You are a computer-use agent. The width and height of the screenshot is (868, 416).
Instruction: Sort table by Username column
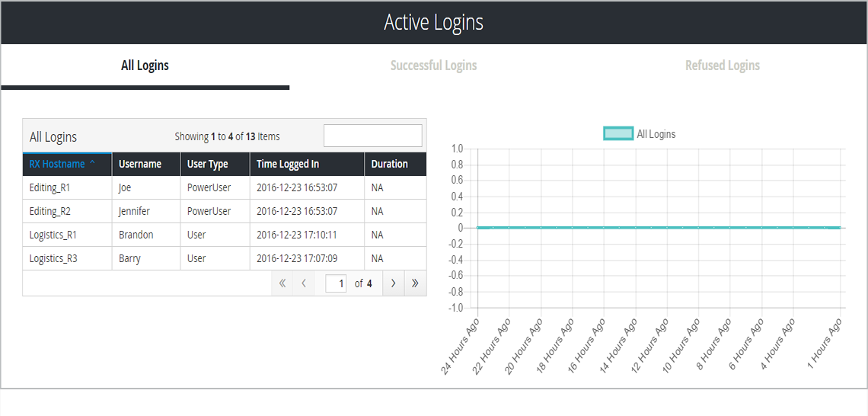140,164
